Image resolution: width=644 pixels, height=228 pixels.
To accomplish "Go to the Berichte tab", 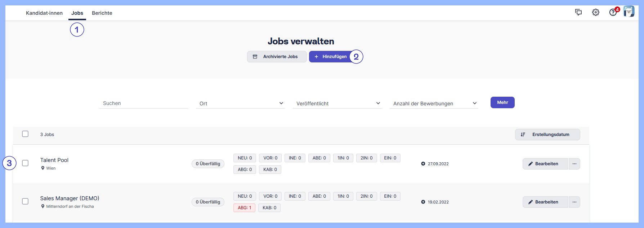I will [102, 13].
